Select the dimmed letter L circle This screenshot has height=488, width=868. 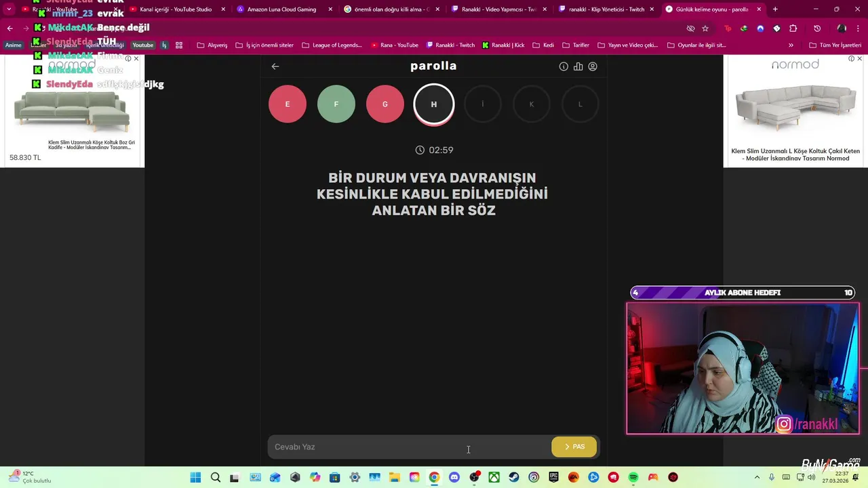(x=580, y=104)
